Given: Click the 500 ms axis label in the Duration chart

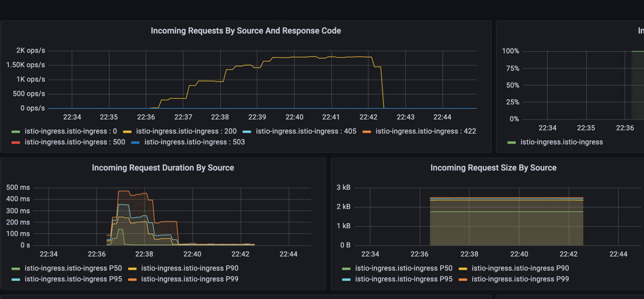Looking at the screenshot, I should pyautogui.click(x=17, y=188).
